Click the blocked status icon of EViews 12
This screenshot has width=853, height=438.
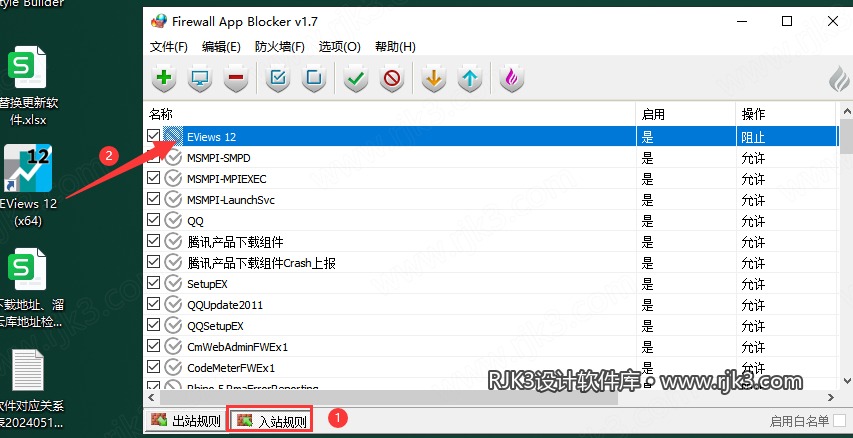173,137
